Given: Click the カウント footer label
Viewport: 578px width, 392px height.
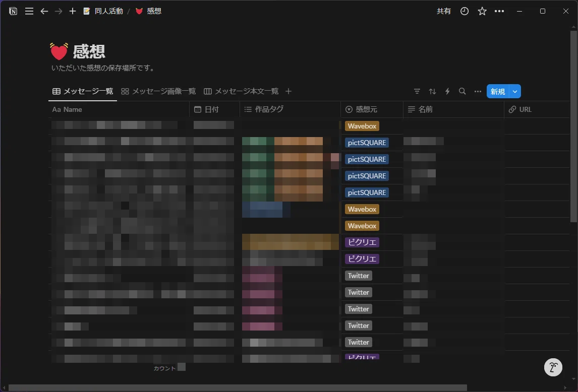Looking at the screenshot, I should (x=164, y=368).
